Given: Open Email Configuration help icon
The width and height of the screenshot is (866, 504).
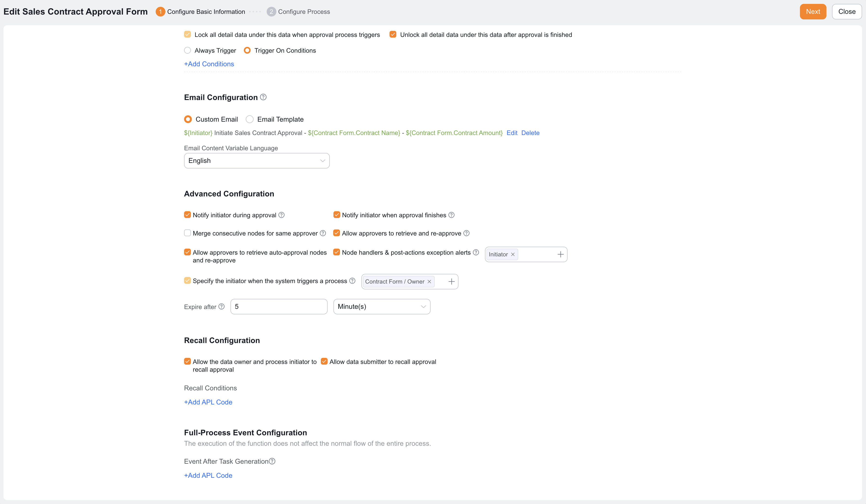Looking at the screenshot, I should (x=263, y=97).
